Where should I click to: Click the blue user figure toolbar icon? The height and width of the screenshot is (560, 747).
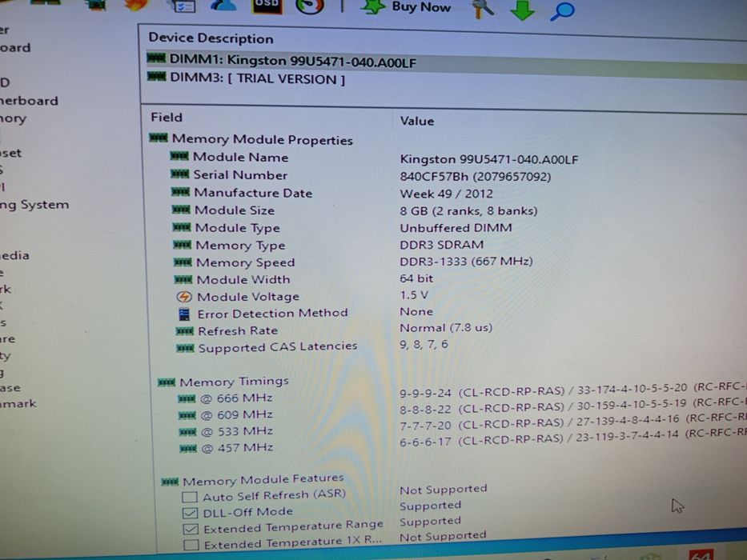pyautogui.click(x=223, y=6)
